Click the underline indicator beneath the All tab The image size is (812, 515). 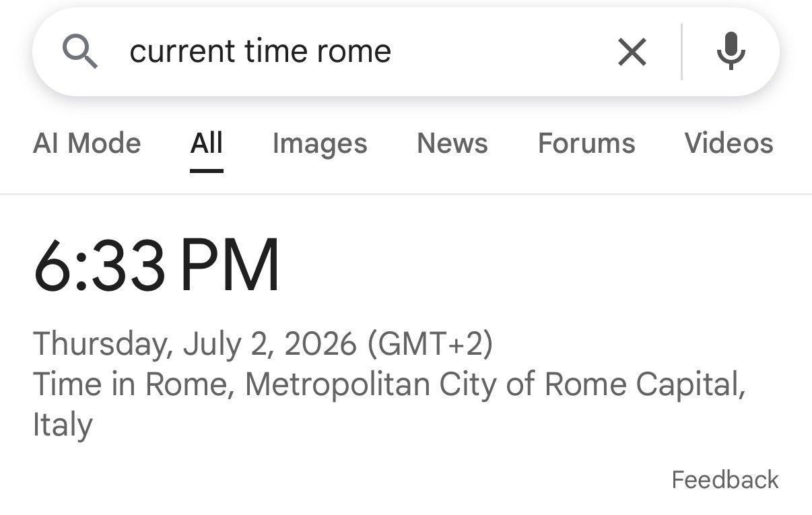(x=206, y=170)
